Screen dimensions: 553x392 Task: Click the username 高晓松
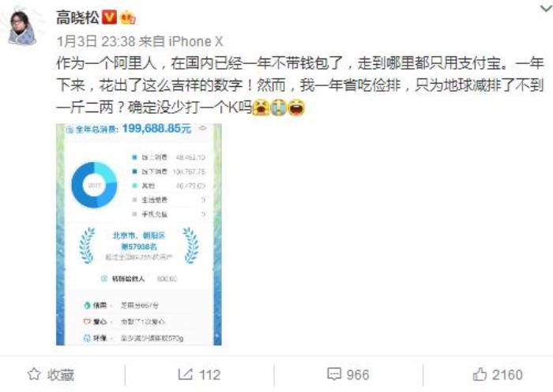[x=77, y=17]
